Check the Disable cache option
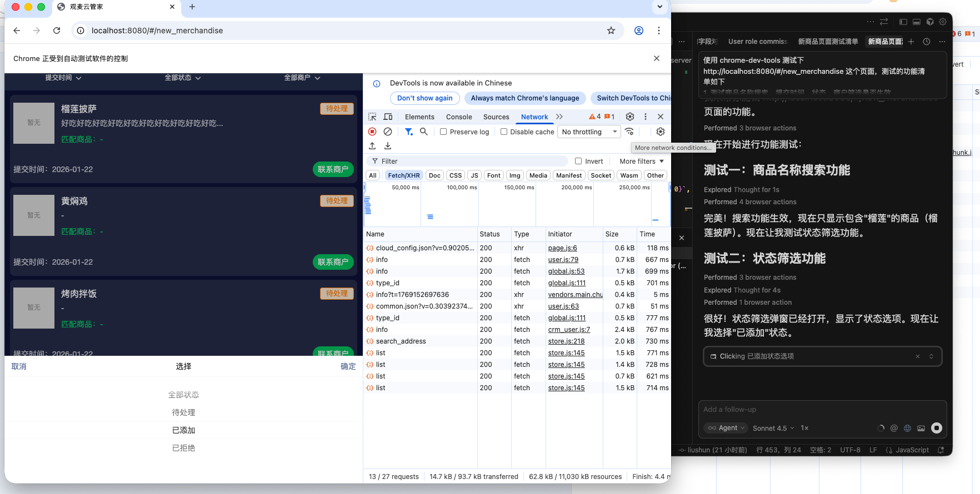 pyautogui.click(x=504, y=132)
